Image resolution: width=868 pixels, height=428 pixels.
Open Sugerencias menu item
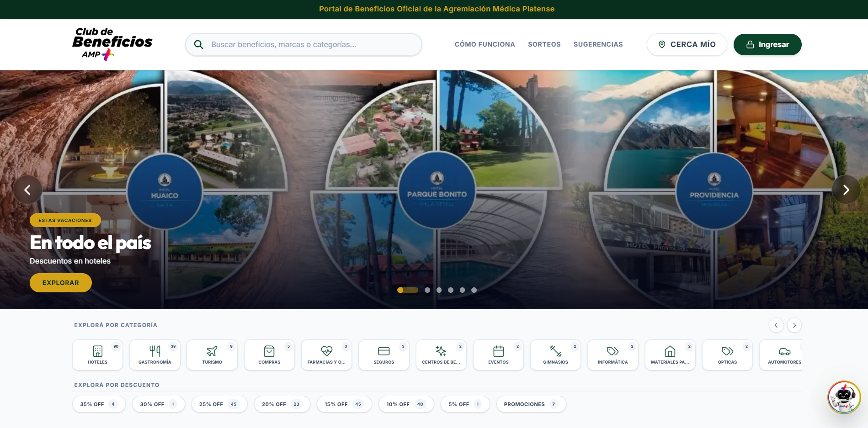[x=598, y=44]
